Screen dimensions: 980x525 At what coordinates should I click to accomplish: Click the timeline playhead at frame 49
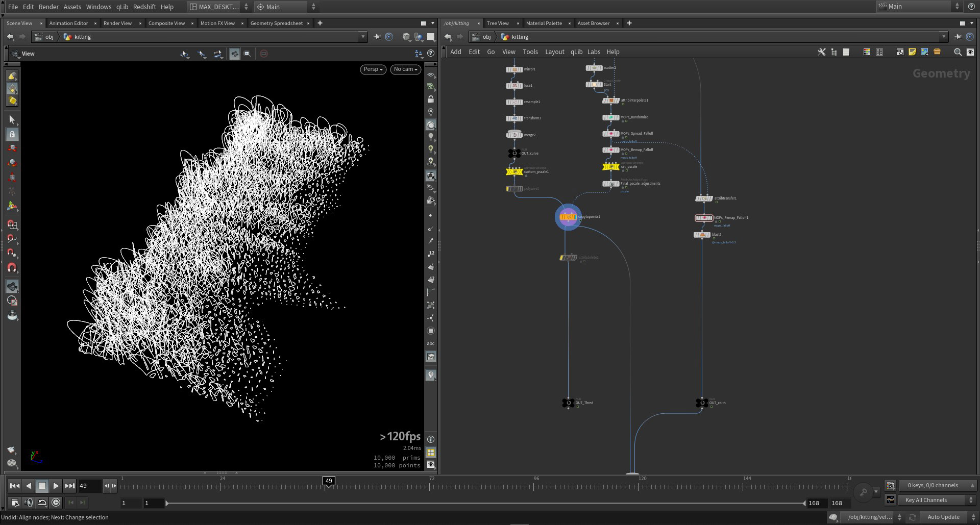click(x=329, y=481)
